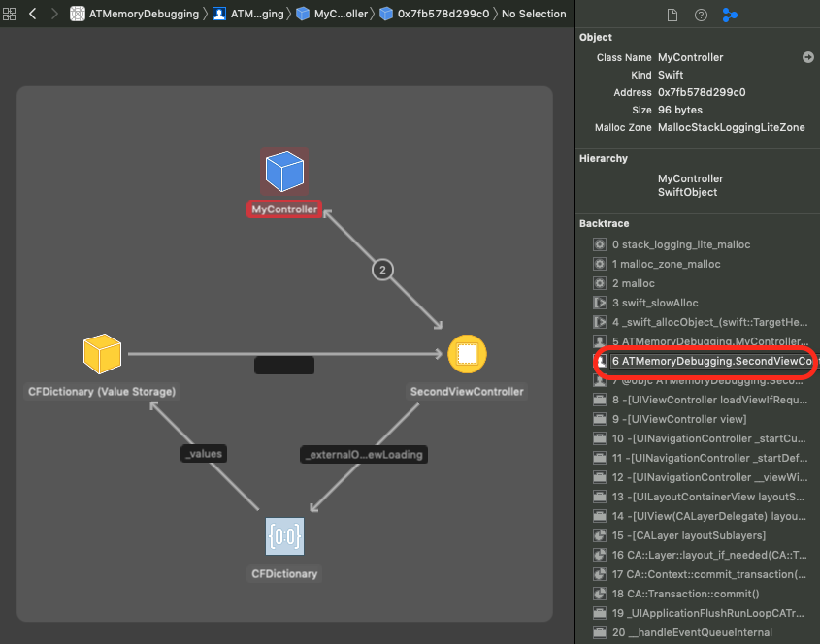
Task: Open the Quick Help inspector tab
Action: (701, 15)
